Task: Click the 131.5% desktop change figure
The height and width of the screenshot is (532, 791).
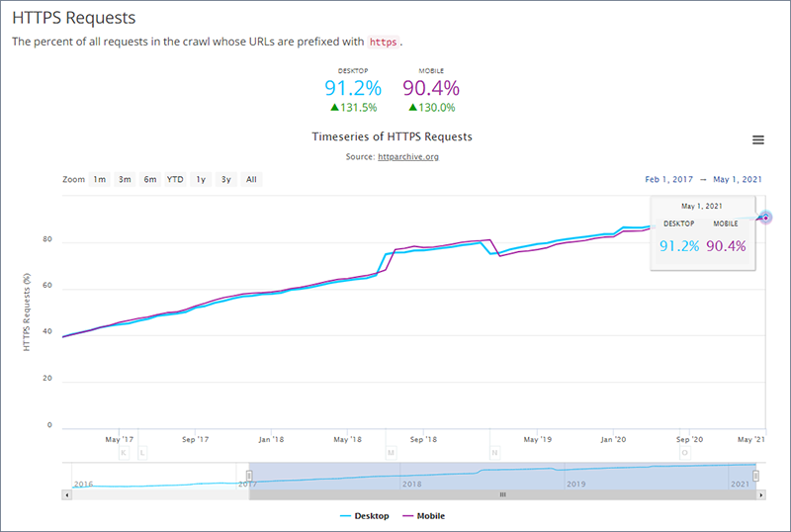Action: pos(354,108)
